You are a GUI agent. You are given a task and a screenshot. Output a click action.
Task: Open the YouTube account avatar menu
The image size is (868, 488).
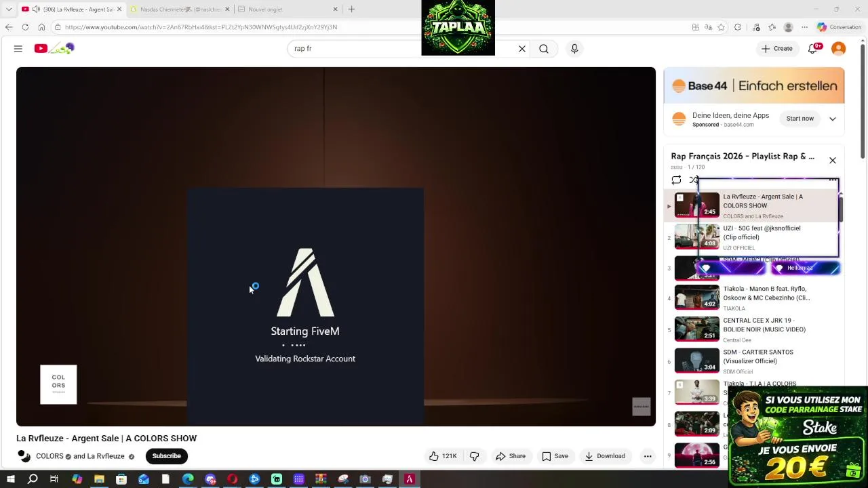tap(839, 49)
